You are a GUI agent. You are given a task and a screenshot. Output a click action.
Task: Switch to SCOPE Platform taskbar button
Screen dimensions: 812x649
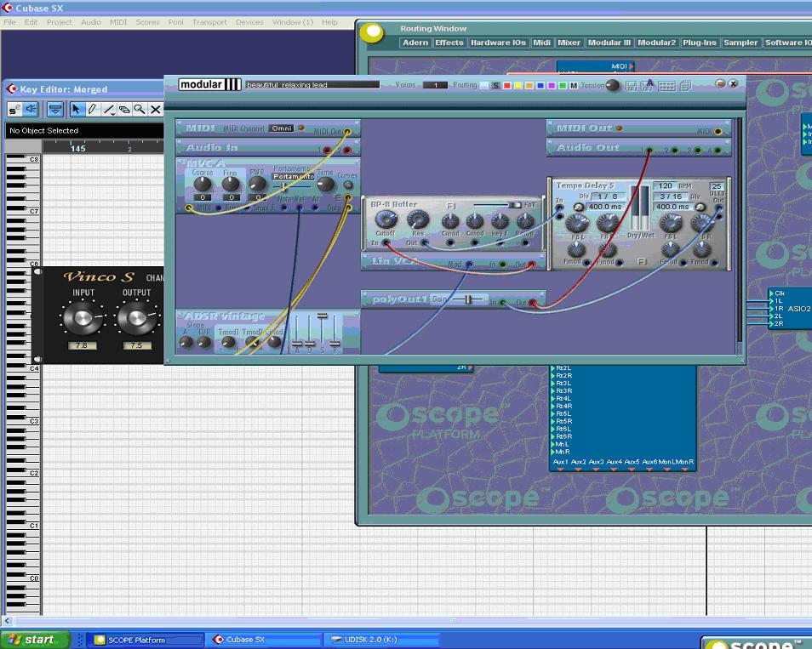coord(145,640)
